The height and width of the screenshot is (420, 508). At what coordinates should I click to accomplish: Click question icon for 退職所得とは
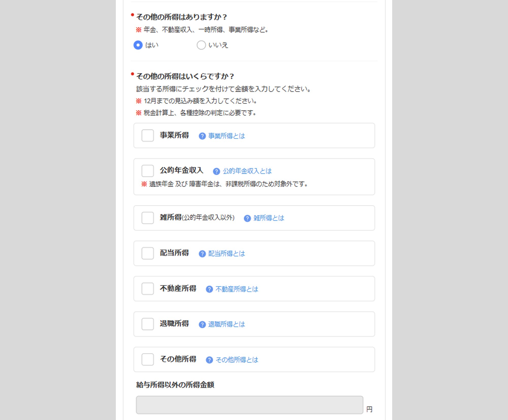pyautogui.click(x=202, y=325)
